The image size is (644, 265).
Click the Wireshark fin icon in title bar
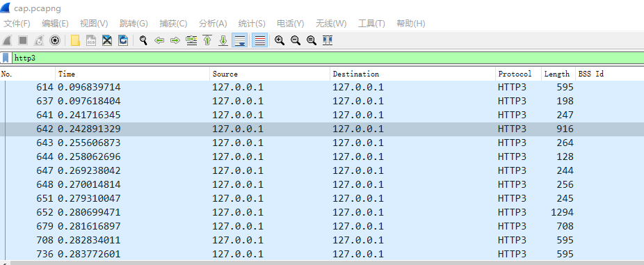[5, 8]
